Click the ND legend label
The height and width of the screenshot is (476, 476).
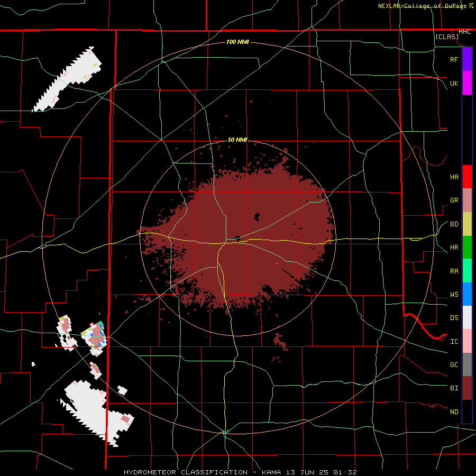(454, 412)
